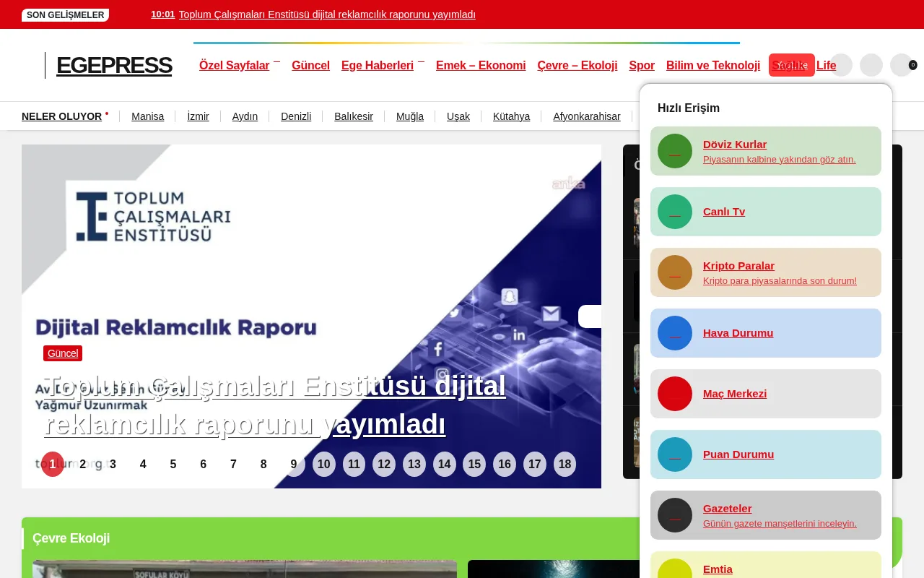Click the red Sağlık button

click(x=791, y=65)
